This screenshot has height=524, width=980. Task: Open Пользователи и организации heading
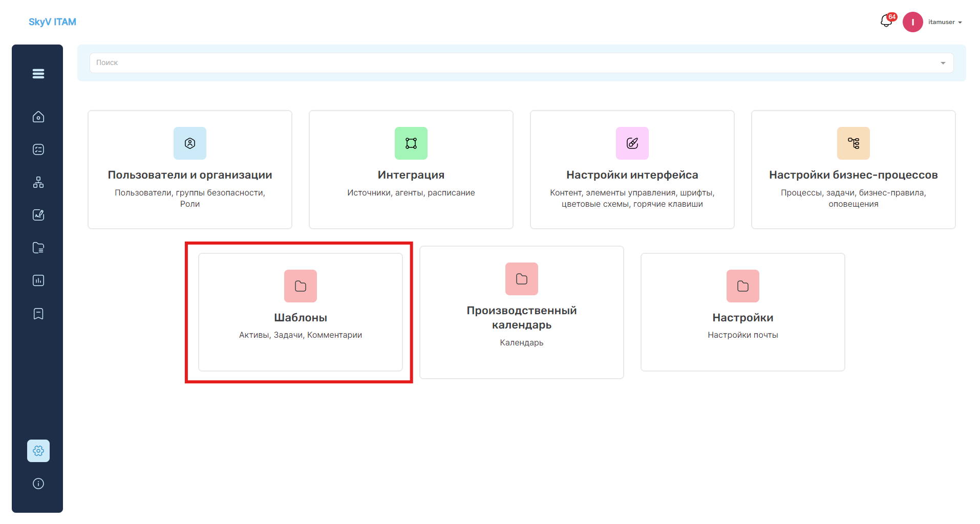pos(190,175)
